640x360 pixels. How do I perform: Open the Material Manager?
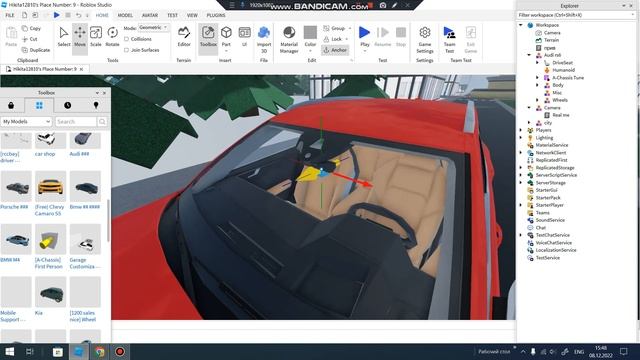coord(289,39)
